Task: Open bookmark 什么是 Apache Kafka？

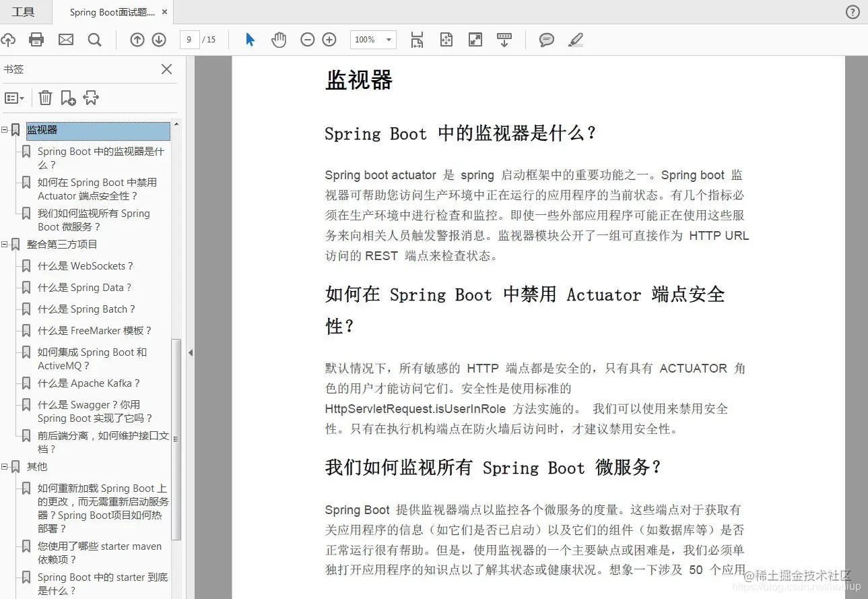Action: 89,383
